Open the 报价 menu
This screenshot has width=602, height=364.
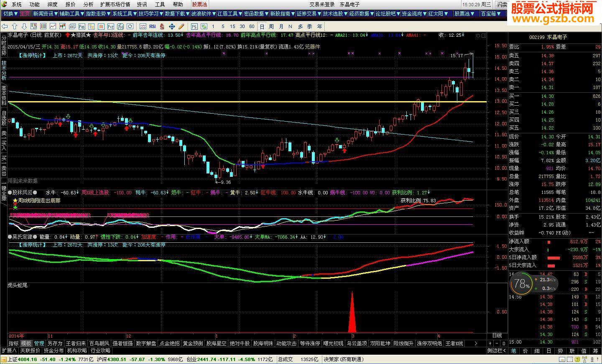(71, 5)
